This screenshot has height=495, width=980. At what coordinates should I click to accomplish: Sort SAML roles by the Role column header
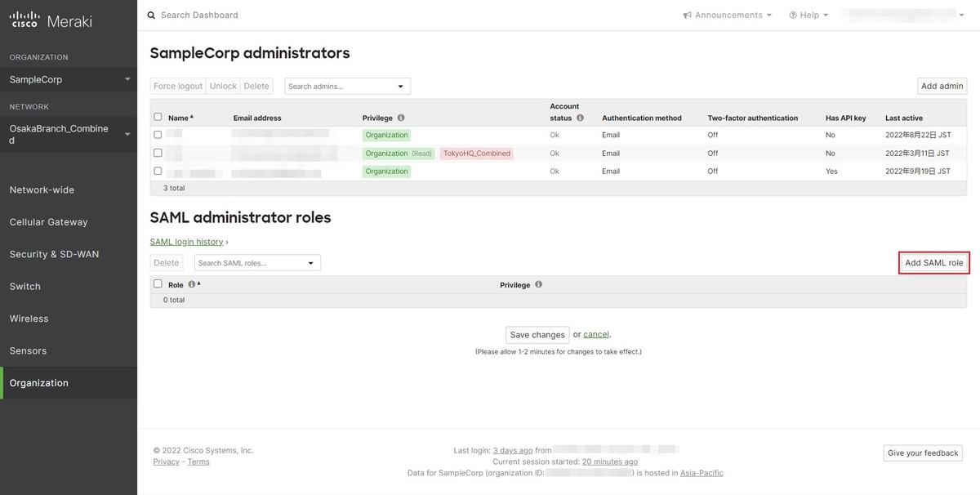[x=176, y=285]
